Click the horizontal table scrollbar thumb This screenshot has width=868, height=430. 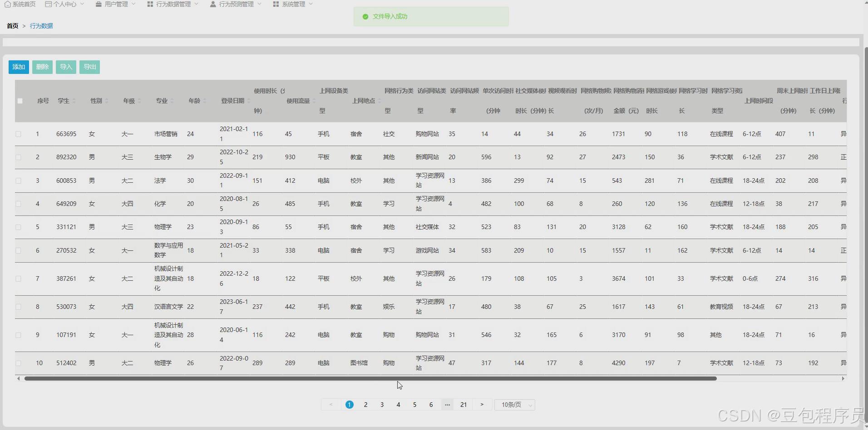point(370,378)
